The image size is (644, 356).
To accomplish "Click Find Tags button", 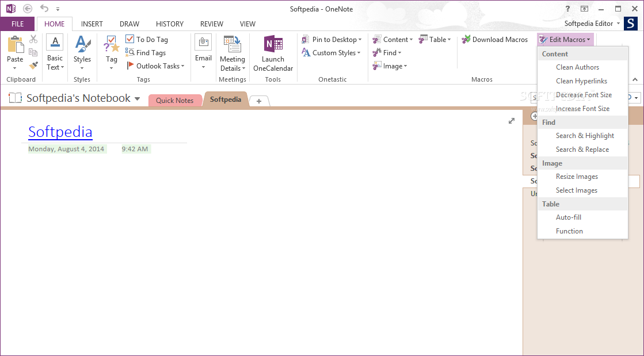I will click(146, 52).
